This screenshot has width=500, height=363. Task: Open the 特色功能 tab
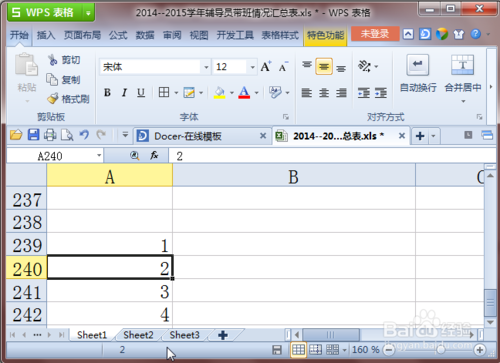(325, 35)
